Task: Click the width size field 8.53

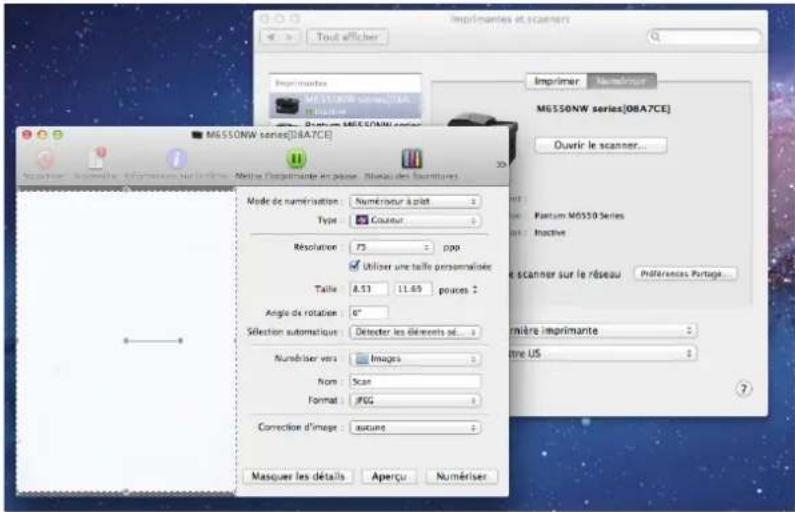Action: 369,289
